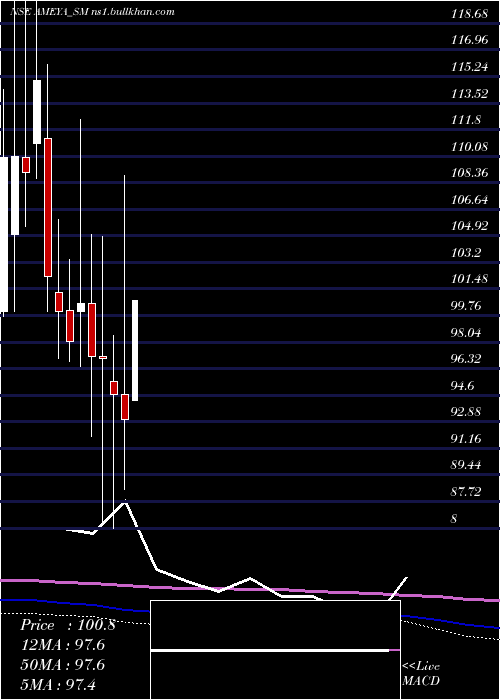Click the 98.04 price axis label

(466, 332)
